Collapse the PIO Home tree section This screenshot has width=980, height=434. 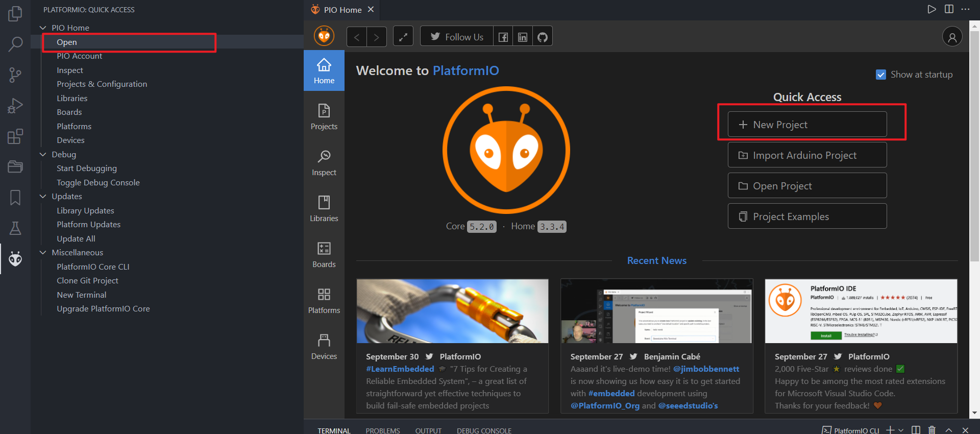(43, 28)
